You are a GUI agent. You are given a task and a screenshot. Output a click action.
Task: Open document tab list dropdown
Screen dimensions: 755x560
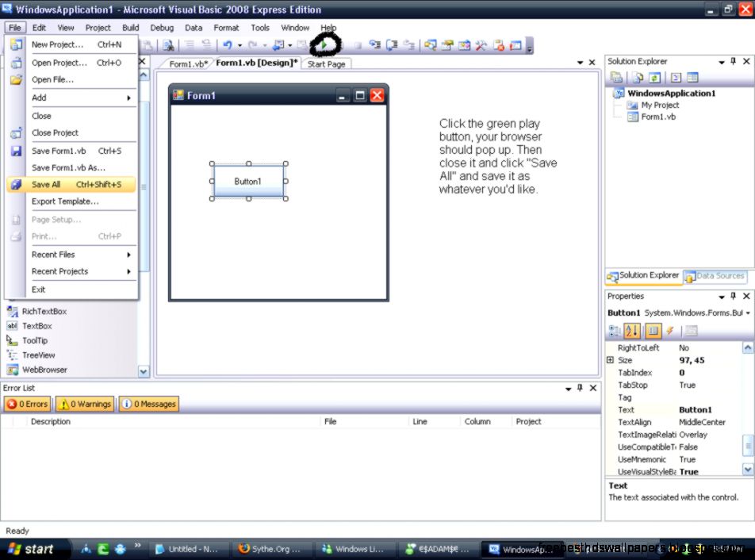click(581, 63)
